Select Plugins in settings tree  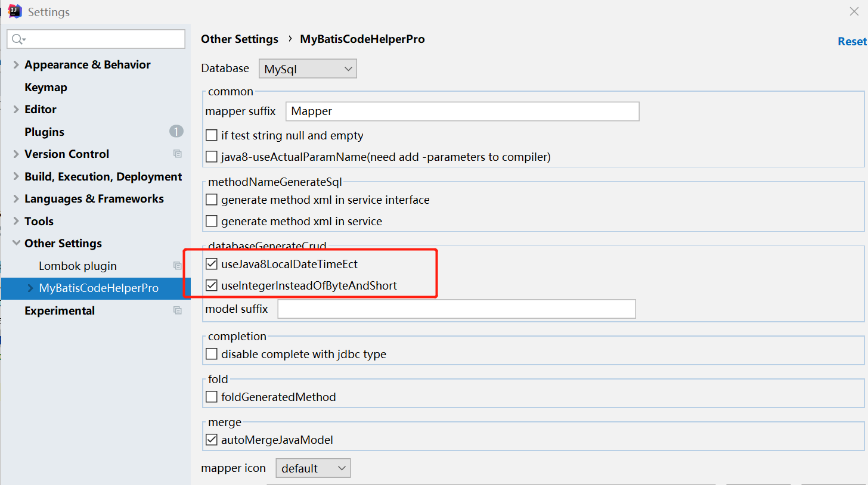(x=44, y=132)
